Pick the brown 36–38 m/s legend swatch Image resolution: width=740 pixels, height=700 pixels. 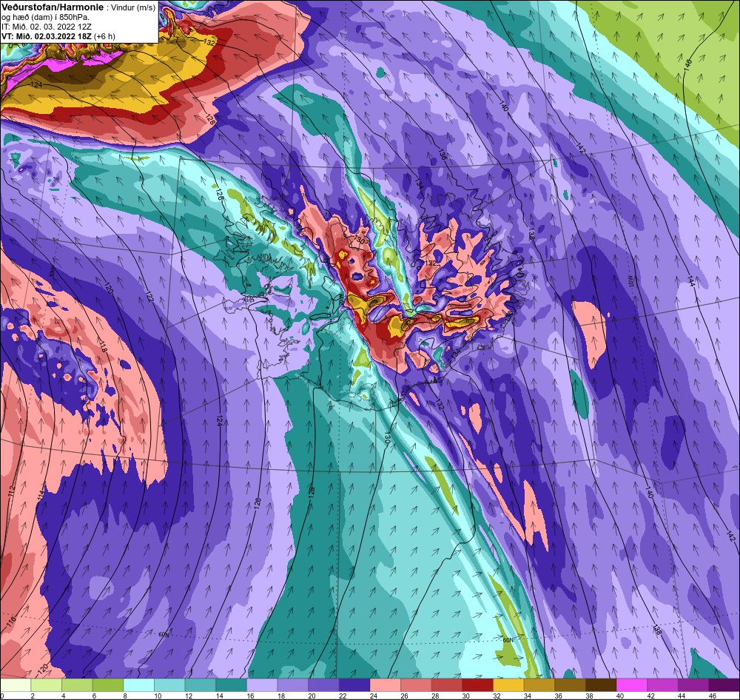tap(570, 685)
